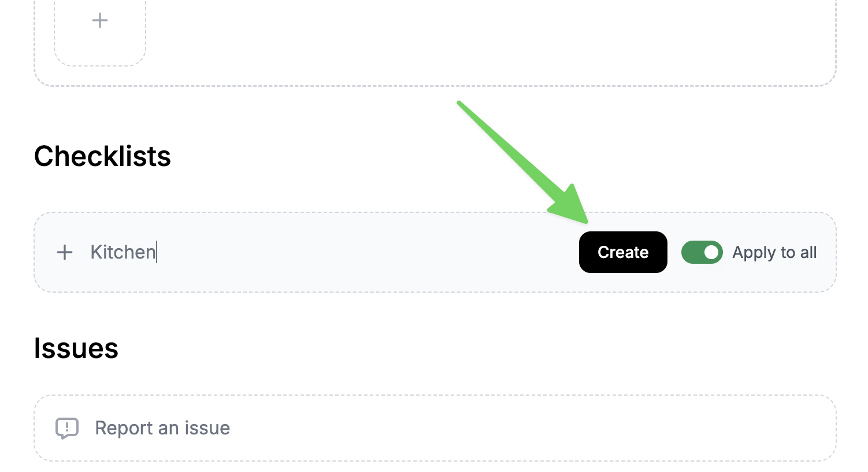Screen dimensions: 868x472
Task: Click the exclamation mark inside the issue icon
Action: tap(67, 426)
